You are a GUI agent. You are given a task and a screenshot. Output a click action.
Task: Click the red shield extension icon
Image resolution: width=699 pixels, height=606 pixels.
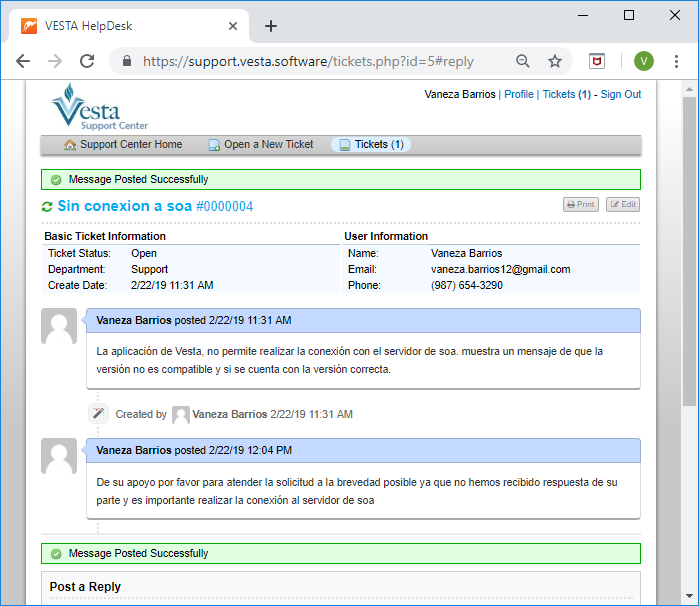point(596,61)
